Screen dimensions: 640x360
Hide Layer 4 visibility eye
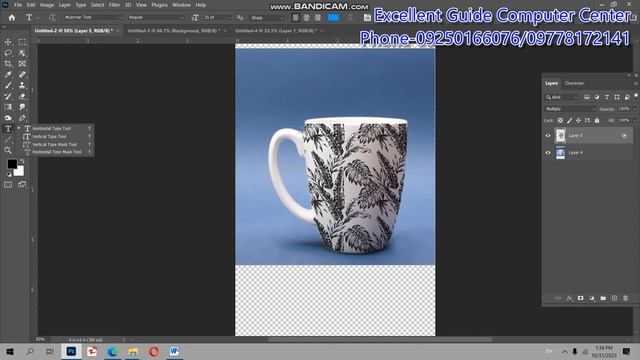548,153
